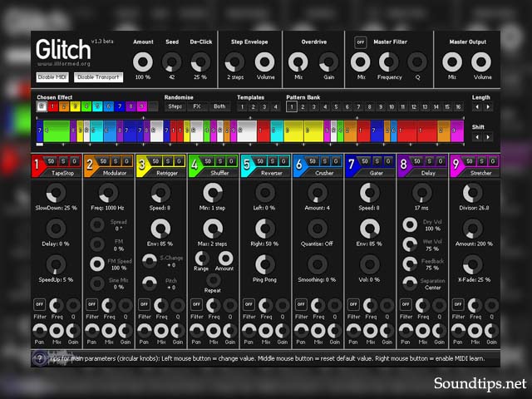Select Pattern Bank slot 5
Screen dimensions: 532x399
pos(336,107)
